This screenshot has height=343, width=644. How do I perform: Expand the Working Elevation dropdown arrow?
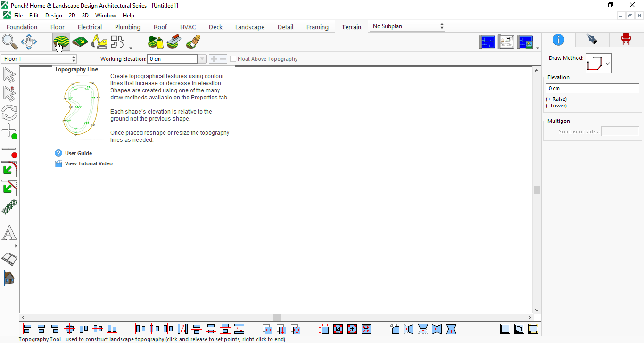202,59
